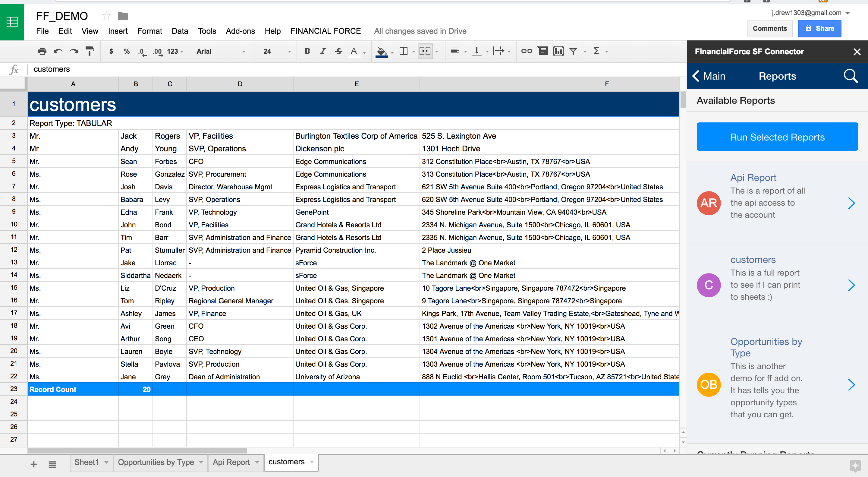Click the undo arrow icon

(58, 51)
